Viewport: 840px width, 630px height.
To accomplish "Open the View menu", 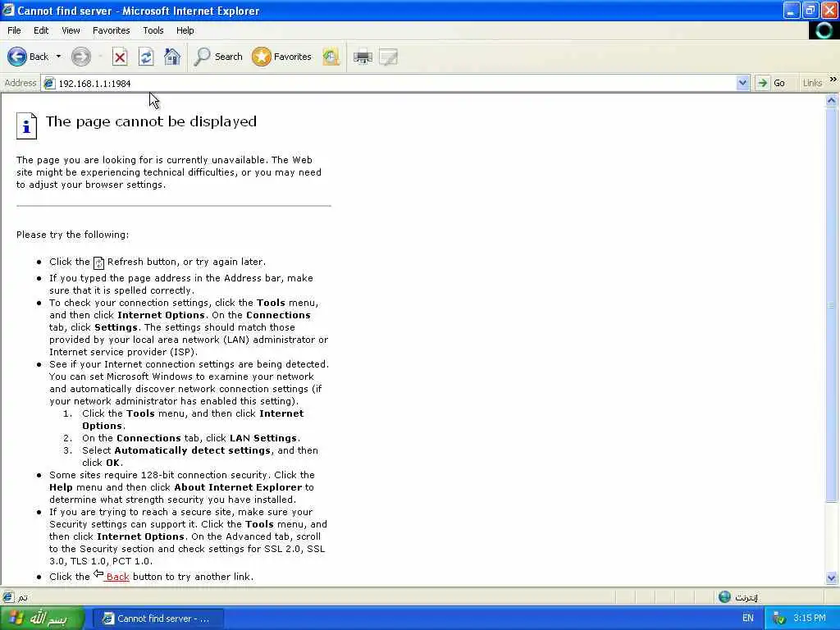I will (71, 30).
